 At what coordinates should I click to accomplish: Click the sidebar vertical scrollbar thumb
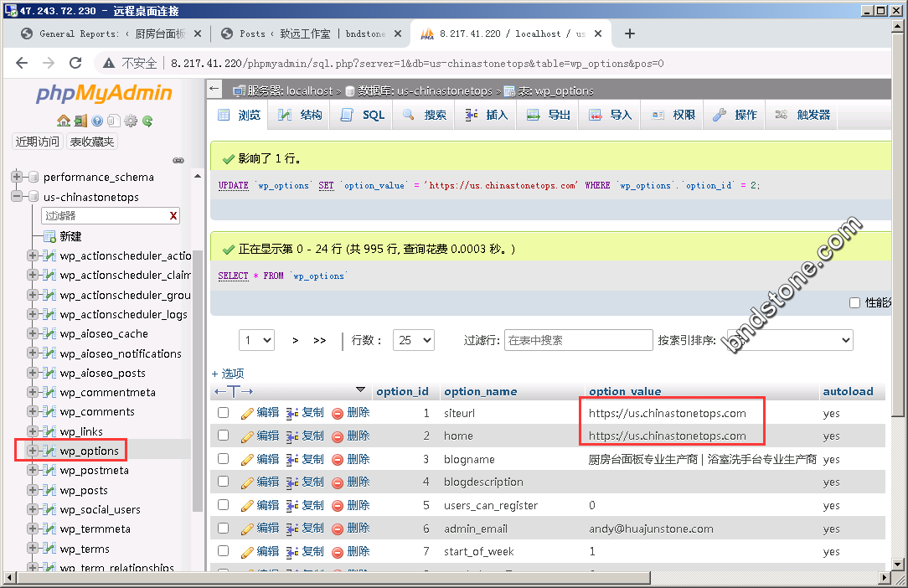pos(198,379)
